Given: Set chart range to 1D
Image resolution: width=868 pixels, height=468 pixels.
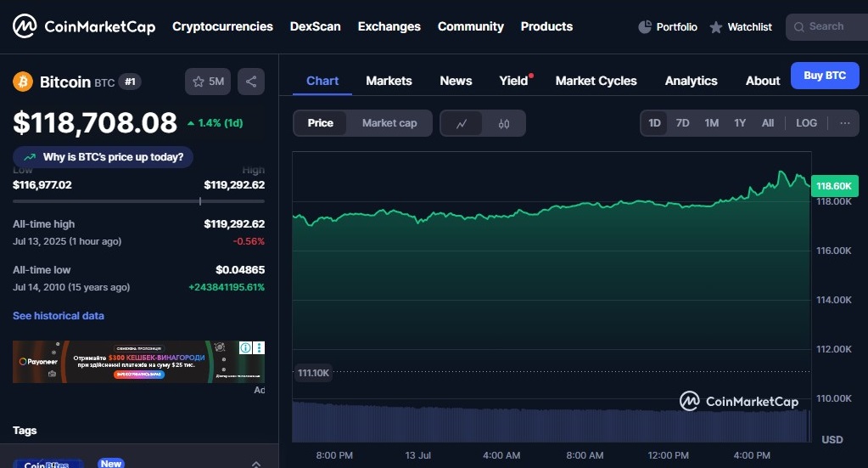Looking at the screenshot, I should click(654, 123).
